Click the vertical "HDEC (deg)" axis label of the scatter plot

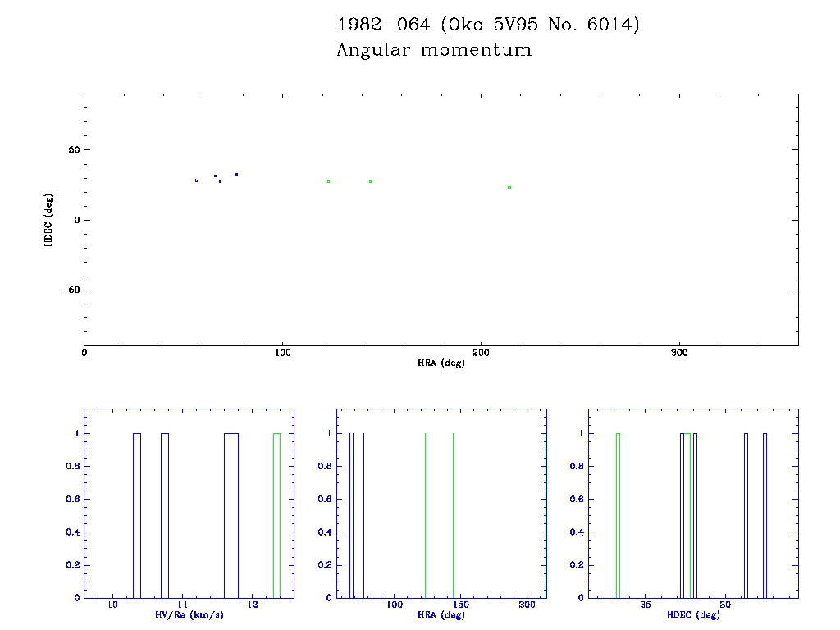48,220
